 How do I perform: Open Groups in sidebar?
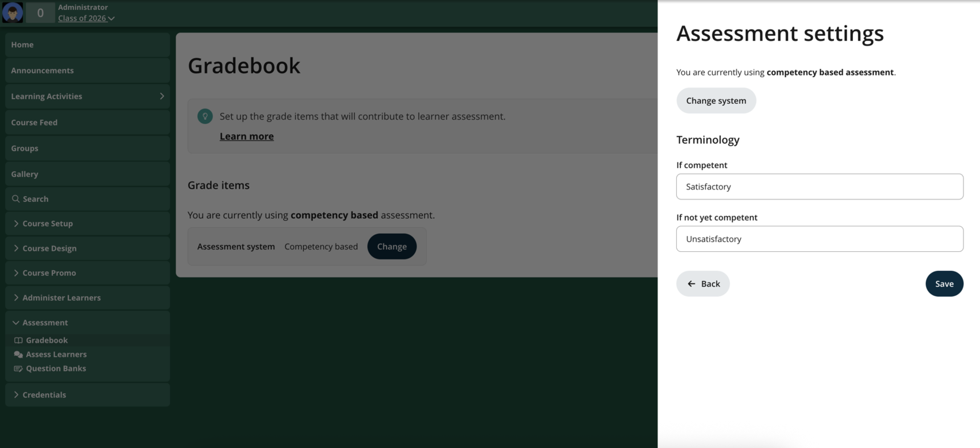(x=88, y=148)
